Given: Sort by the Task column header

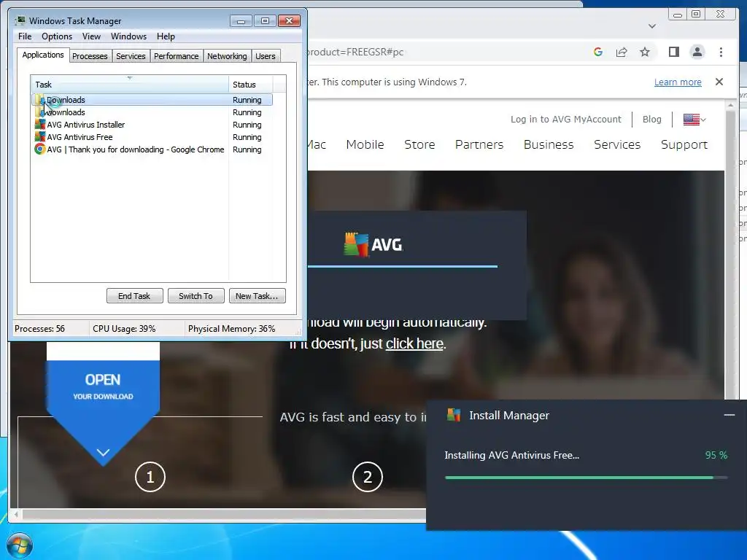Looking at the screenshot, I should (130, 85).
